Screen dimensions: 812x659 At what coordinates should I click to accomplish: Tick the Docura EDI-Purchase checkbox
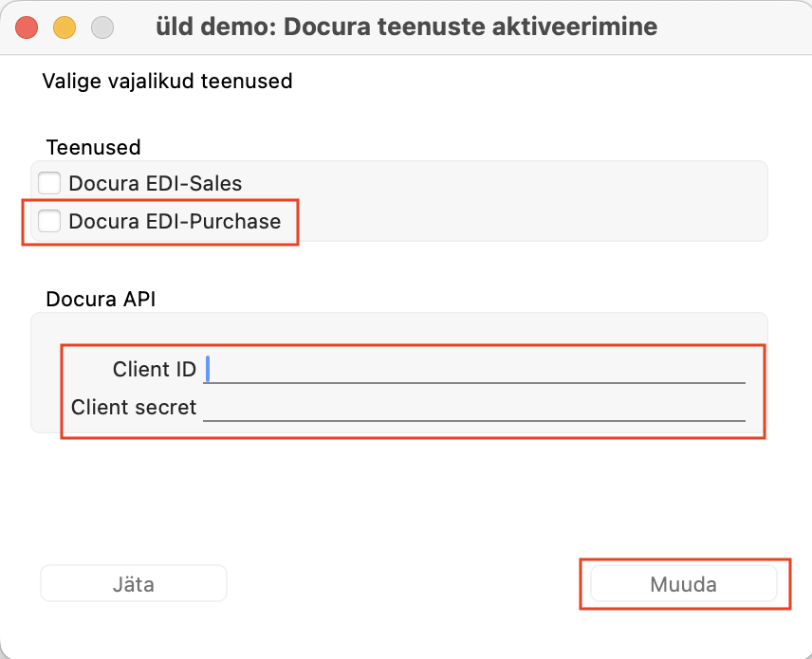[49, 221]
